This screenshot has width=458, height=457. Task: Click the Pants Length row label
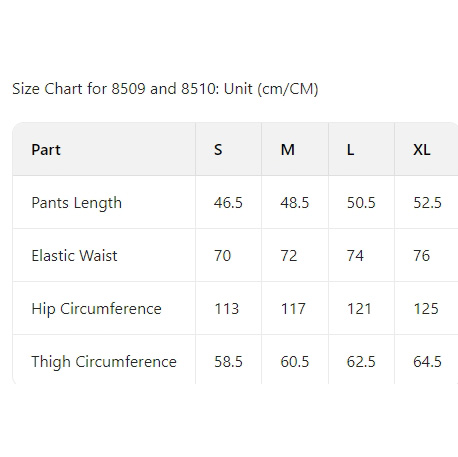pyautogui.click(x=77, y=203)
